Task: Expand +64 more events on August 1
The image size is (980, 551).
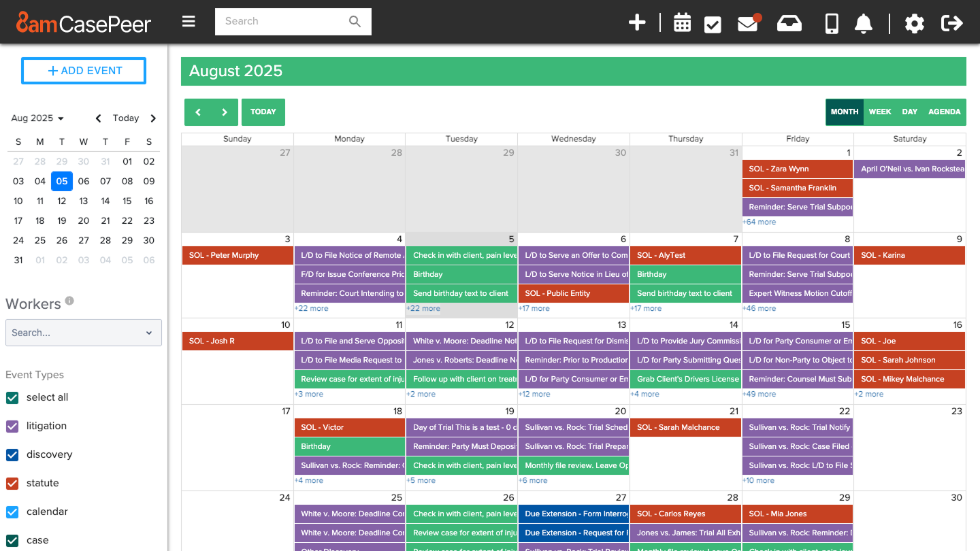Action: tap(759, 222)
